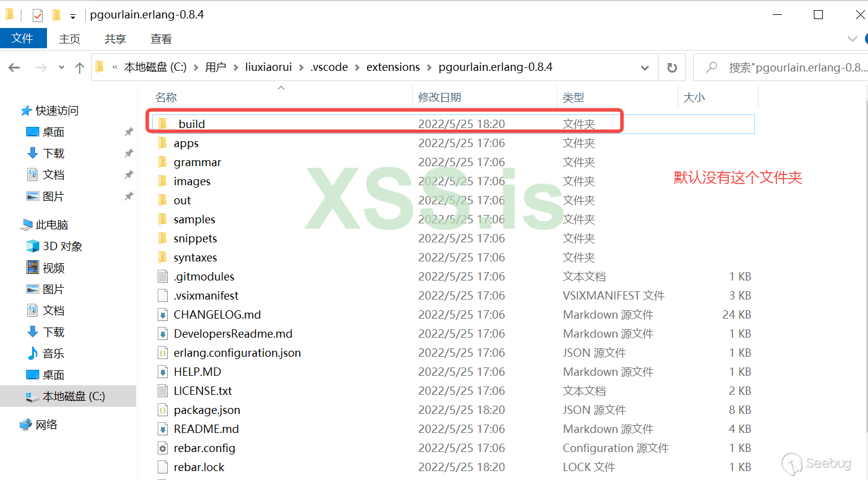Click the .vsixmanifest file icon
Viewport: 868px width, 480px height.
point(162,295)
